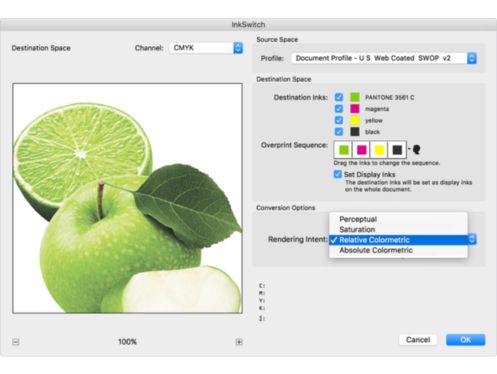Uncheck the PANTONE 3561 C ink checkbox
Screen dimensions: 497x374
coord(339,97)
